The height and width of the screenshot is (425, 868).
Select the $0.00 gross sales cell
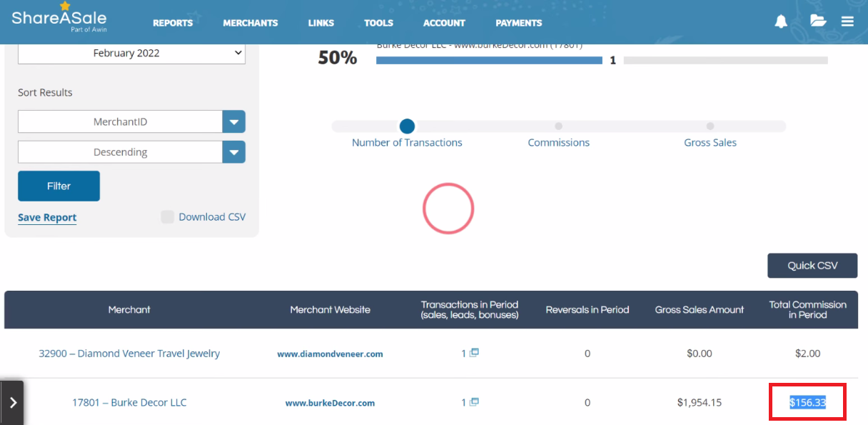(700, 354)
